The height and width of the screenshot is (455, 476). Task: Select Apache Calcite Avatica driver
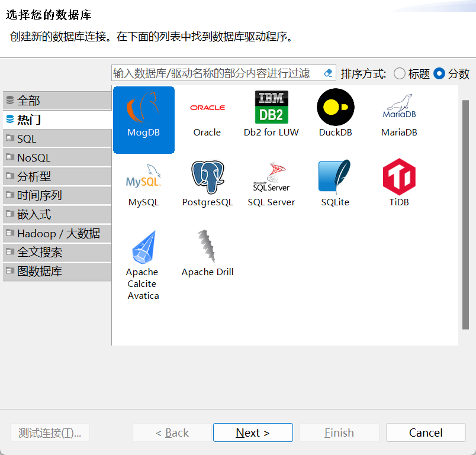point(144,265)
